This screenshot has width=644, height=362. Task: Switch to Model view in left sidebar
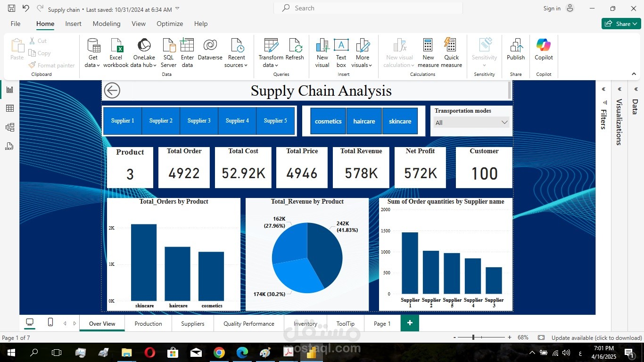(9, 127)
